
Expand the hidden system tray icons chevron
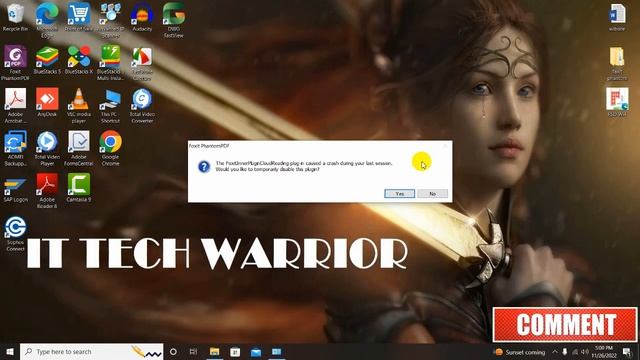[554, 352]
